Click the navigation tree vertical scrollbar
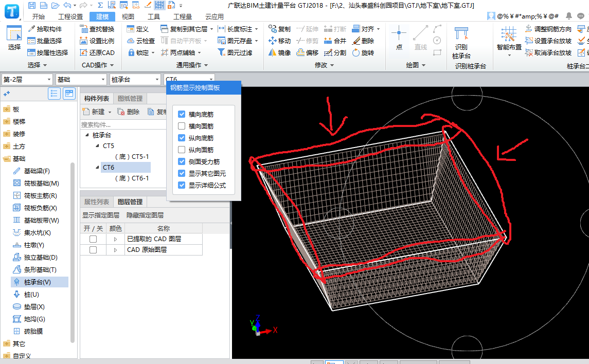The image size is (589, 364). click(x=73, y=252)
